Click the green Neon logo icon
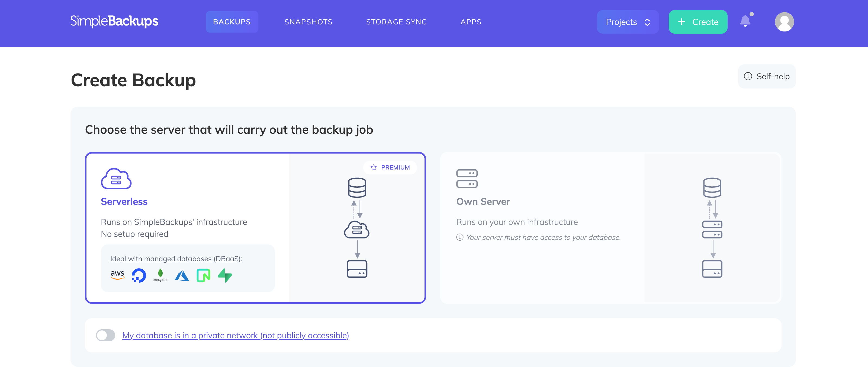The height and width of the screenshot is (376, 868). pos(203,275)
